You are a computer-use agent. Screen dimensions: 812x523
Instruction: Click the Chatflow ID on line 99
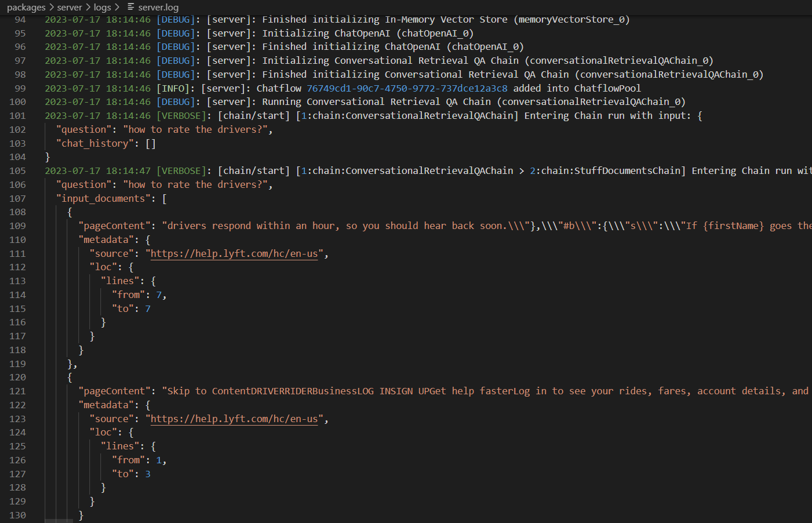pyautogui.click(x=407, y=88)
